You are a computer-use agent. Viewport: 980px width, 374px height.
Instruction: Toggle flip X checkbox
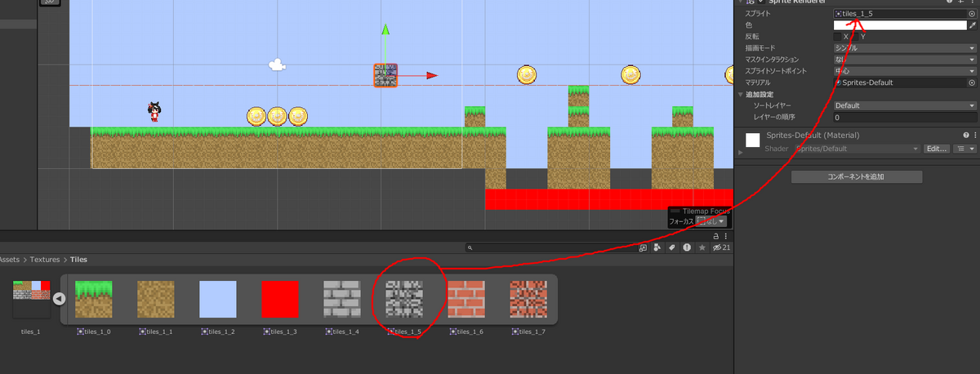839,37
